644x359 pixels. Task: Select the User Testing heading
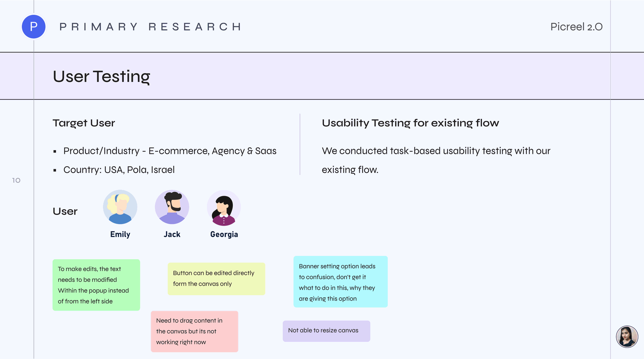[x=101, y=77]
